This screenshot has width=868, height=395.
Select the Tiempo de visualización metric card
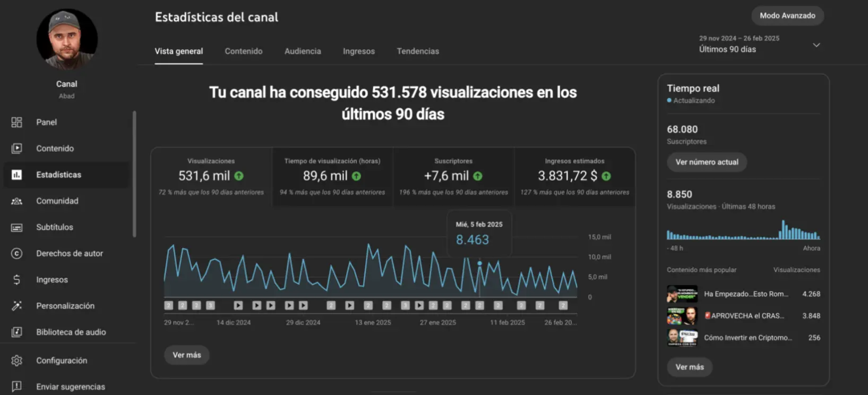332,177
